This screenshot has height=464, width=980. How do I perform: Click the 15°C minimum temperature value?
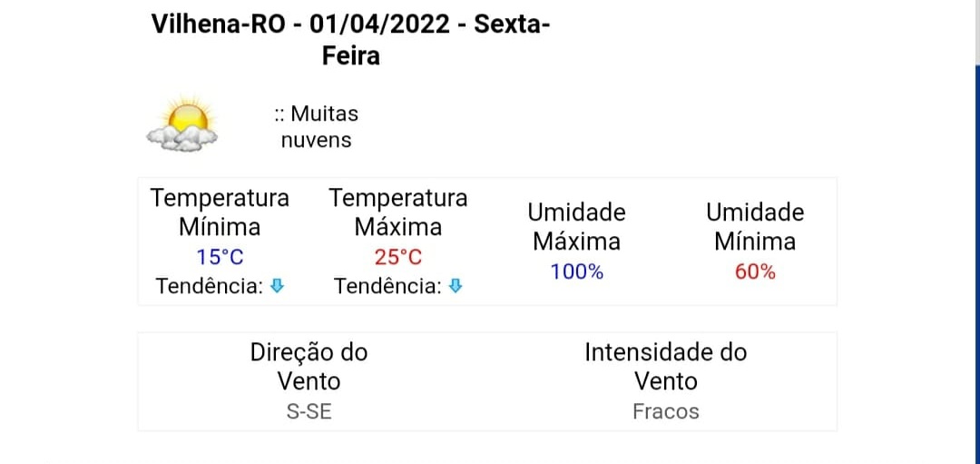220,257
